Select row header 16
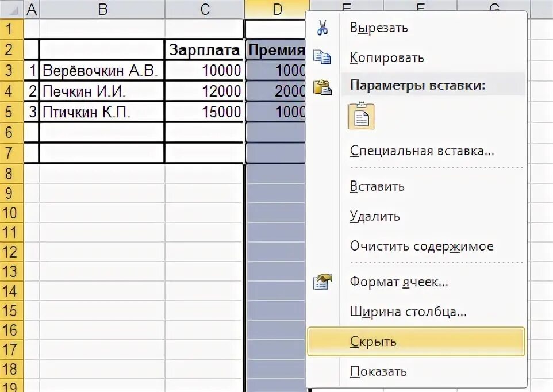 pos(11,330)
